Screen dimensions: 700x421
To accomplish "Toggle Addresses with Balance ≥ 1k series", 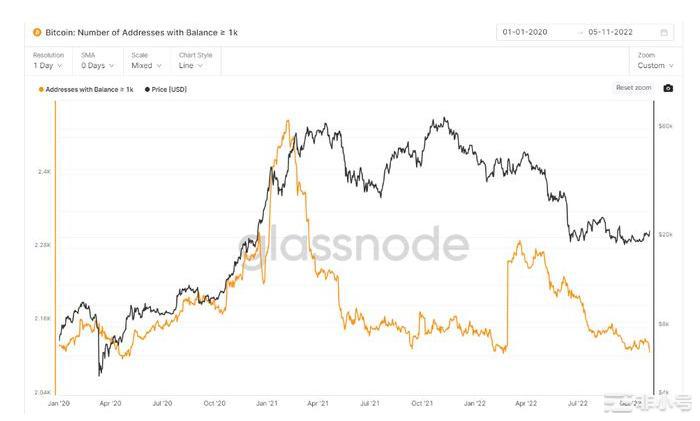I will tap(88, 89).
